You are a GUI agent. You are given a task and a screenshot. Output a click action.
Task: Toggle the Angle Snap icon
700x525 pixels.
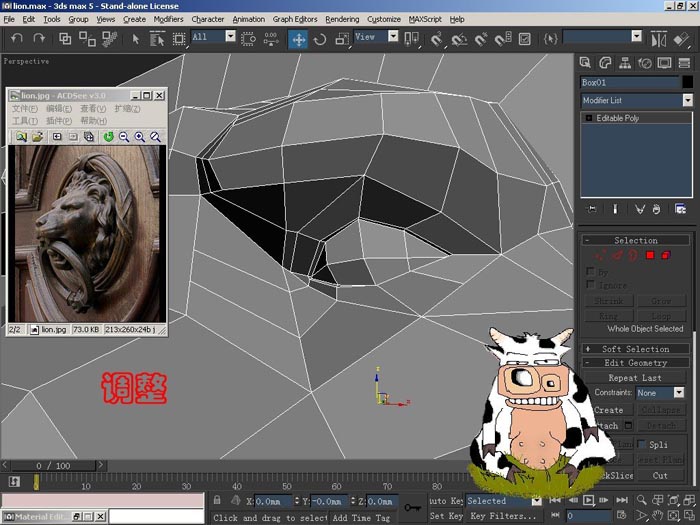458,39
